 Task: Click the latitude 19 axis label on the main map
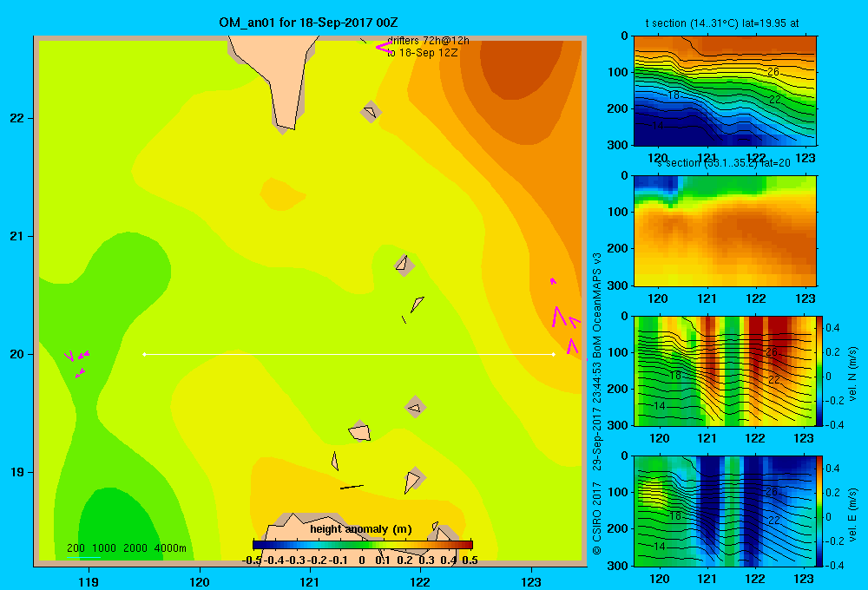point(17,472)
